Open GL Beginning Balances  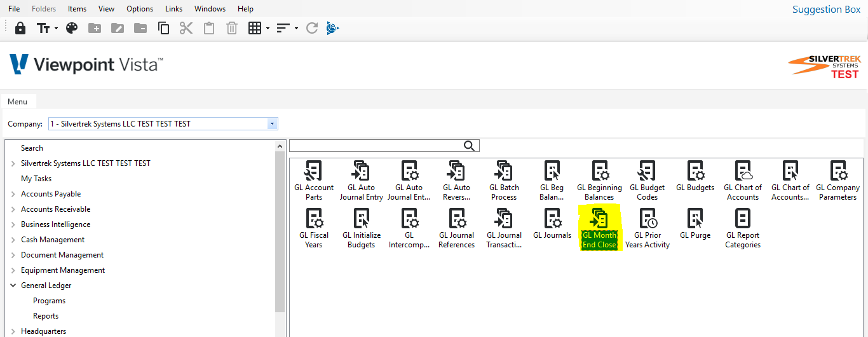click(599, 181)
